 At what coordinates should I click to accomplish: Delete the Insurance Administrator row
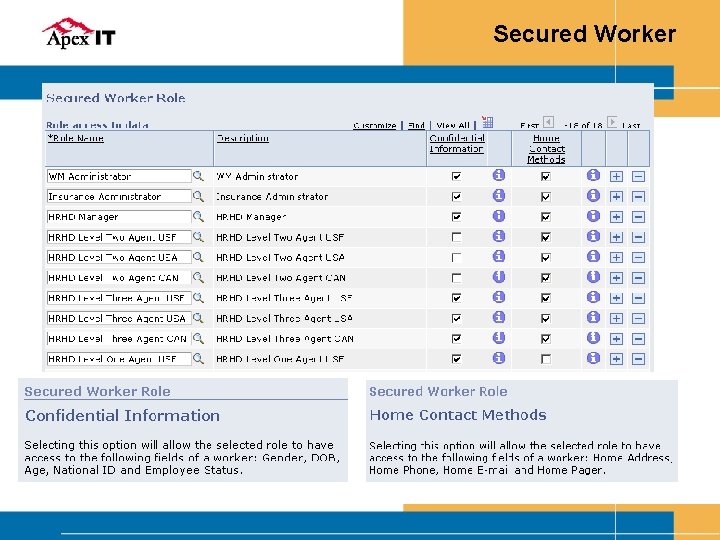[638, 197]
